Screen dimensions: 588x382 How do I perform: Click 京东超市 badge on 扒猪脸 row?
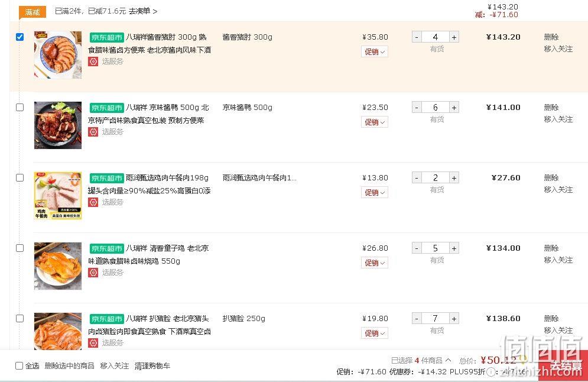coord(106,319)
